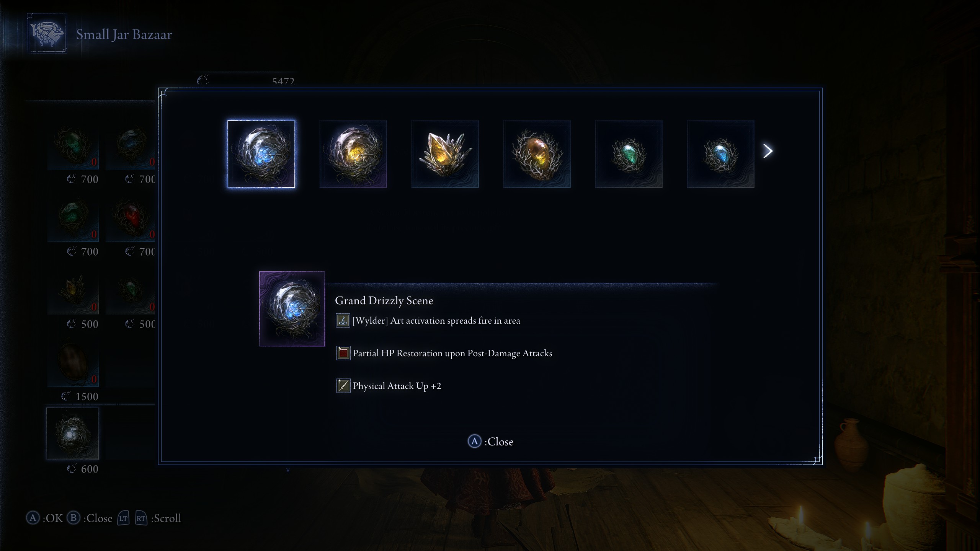
Task: Show more relics with the right chevron arrow
Action: tap(768, 151)
